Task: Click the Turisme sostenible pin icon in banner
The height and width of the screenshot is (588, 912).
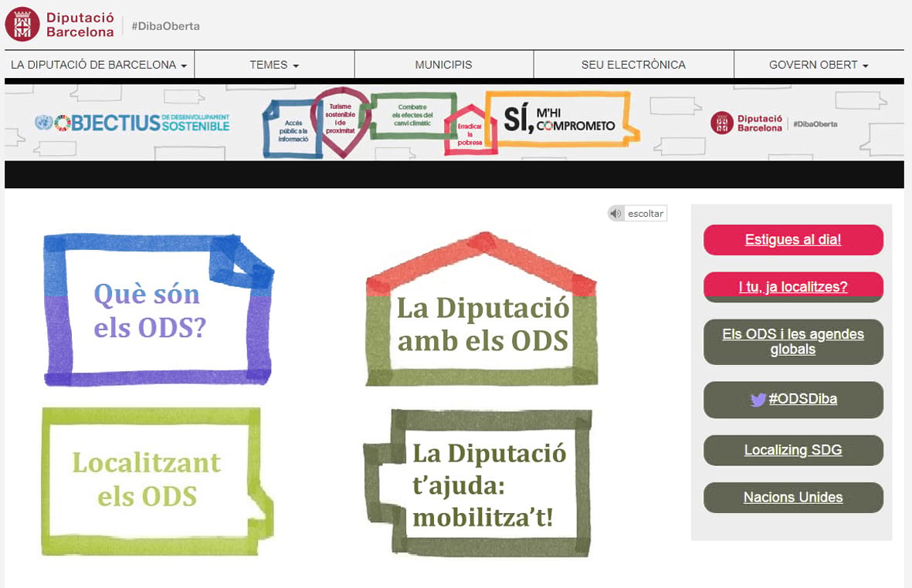Action: click(340, 120)
